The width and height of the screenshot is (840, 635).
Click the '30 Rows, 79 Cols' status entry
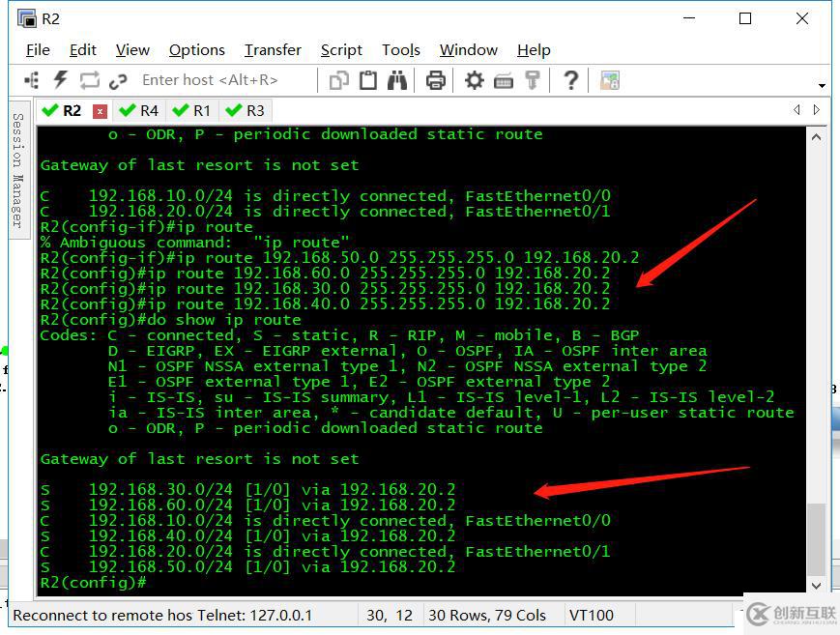[487, 615]
